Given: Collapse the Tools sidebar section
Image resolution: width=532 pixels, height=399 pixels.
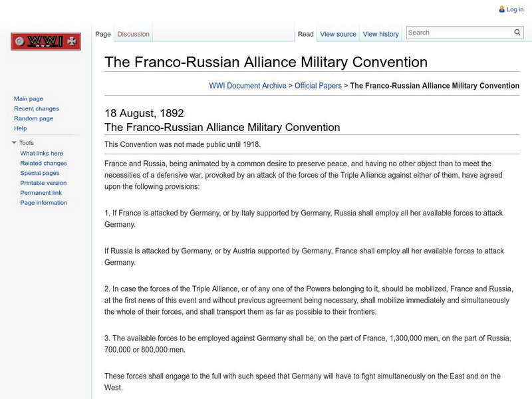Looking at the screenshot, I should (15, 143).
